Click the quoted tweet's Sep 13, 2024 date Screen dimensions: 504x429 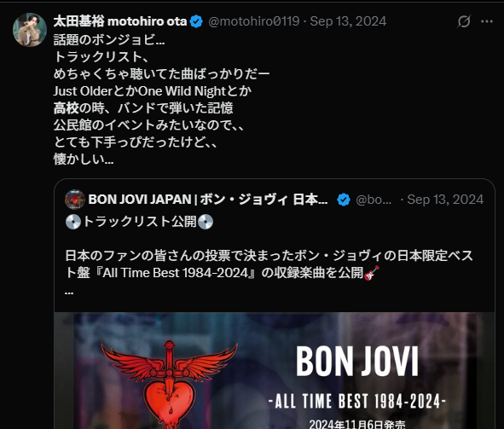pos(445,200)
